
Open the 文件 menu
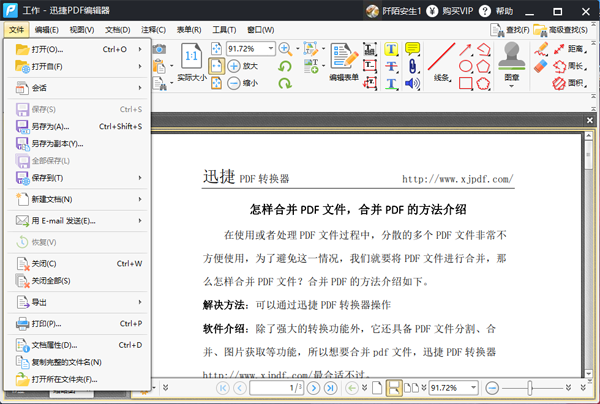[x=16, y=30]
